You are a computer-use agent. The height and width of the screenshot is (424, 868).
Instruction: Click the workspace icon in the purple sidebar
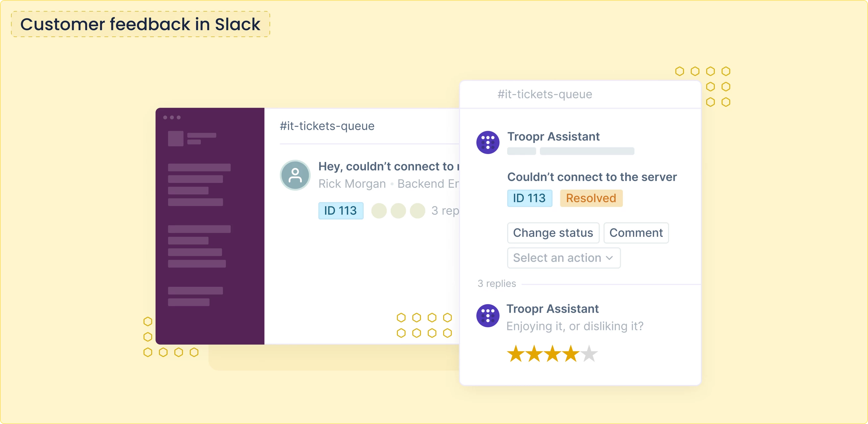175,138
